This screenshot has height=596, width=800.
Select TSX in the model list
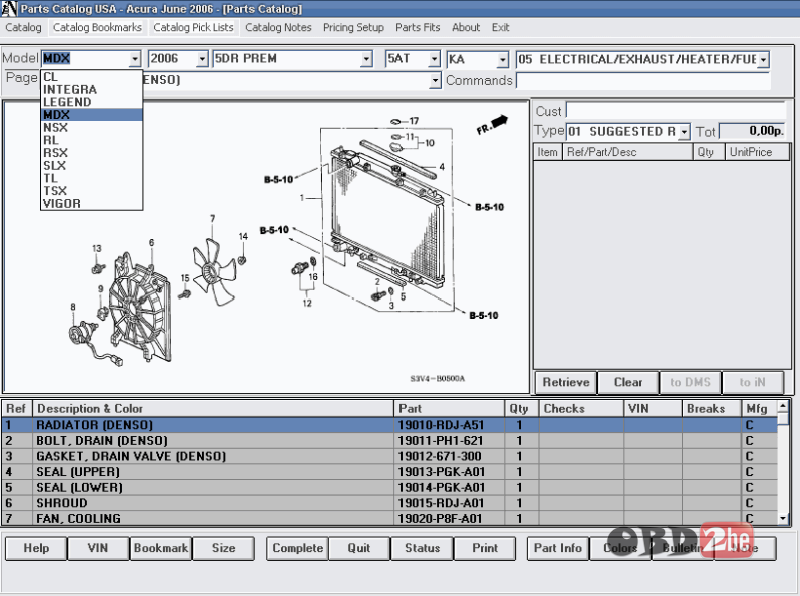pos(91,191)
